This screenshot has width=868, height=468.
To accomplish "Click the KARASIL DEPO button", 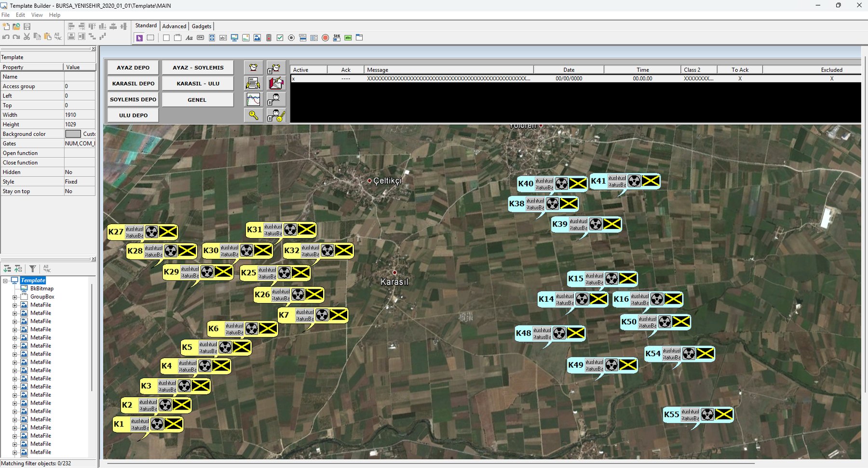I will 133,83.
